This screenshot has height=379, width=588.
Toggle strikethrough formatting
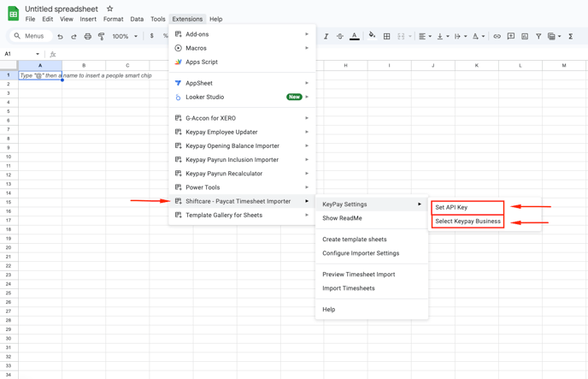pyautogui.click(x=340, y=37)
